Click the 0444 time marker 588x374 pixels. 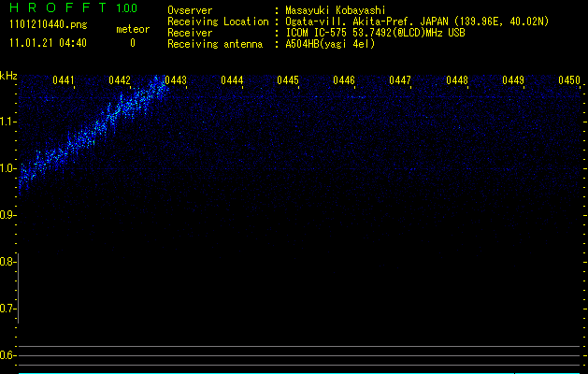click(x=232, y=80)
